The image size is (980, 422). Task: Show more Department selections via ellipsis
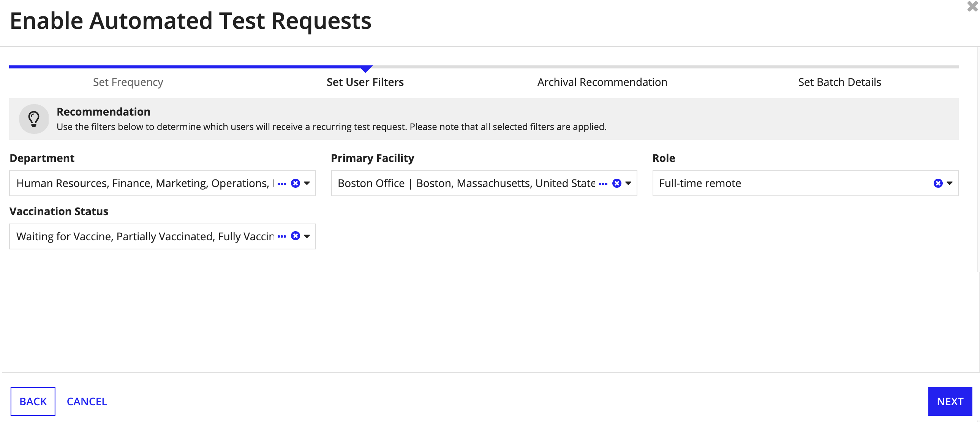coord(281,184)
